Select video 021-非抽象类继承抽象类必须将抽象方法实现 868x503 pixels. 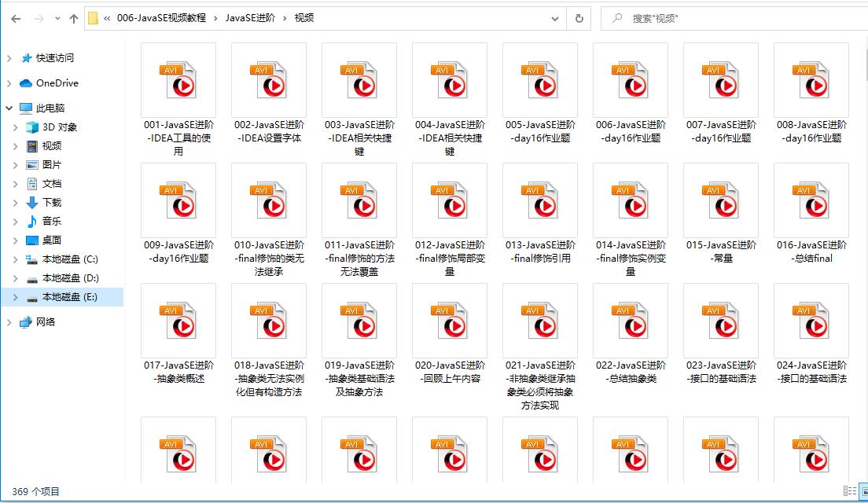(540, 347)
